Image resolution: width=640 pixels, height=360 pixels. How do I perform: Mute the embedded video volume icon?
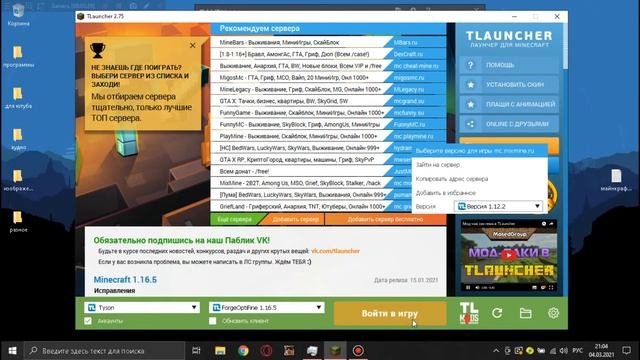click(x=477, y=288)
